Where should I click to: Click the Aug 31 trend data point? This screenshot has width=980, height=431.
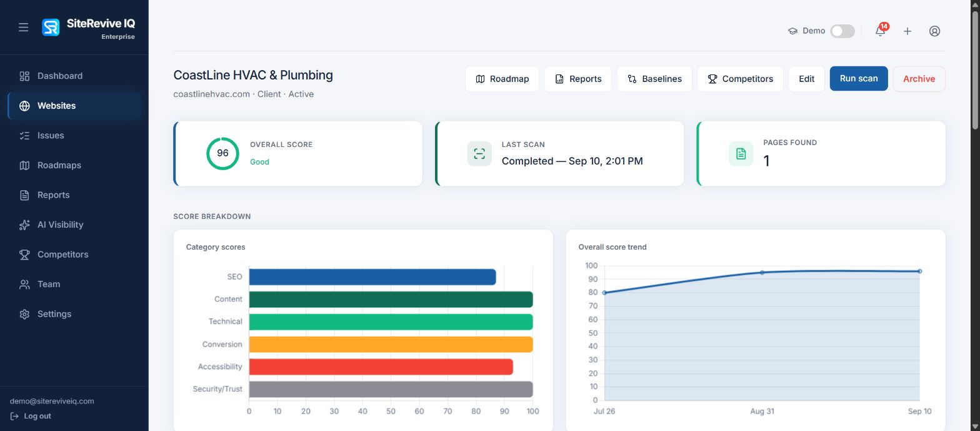[762, 272]
